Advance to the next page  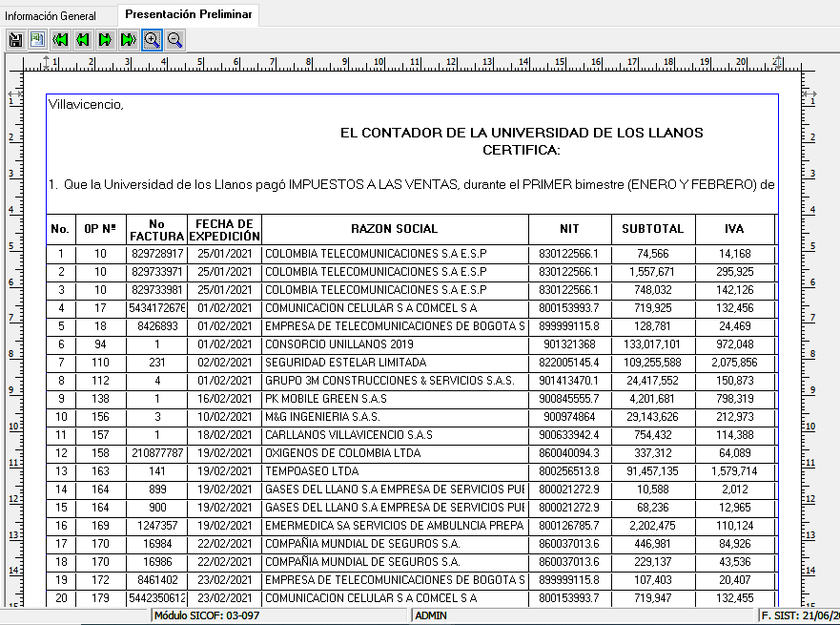(x=106, y=39)
